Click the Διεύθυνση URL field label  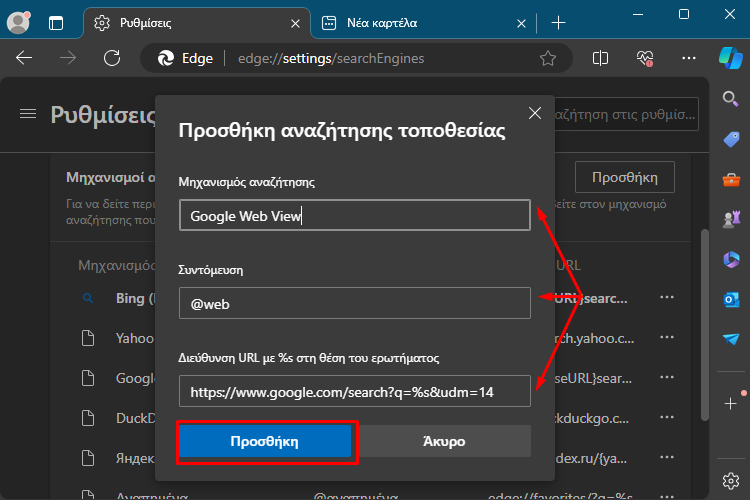[309, 358]
